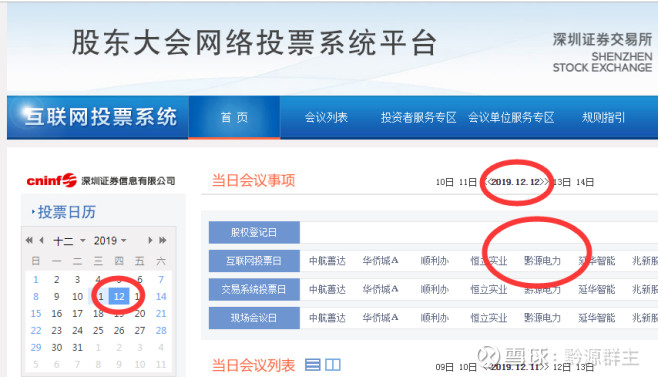659x377 pixels.
Task: Click the Shenzhen Stock Exchange logo text
Action: pos(602,53)
